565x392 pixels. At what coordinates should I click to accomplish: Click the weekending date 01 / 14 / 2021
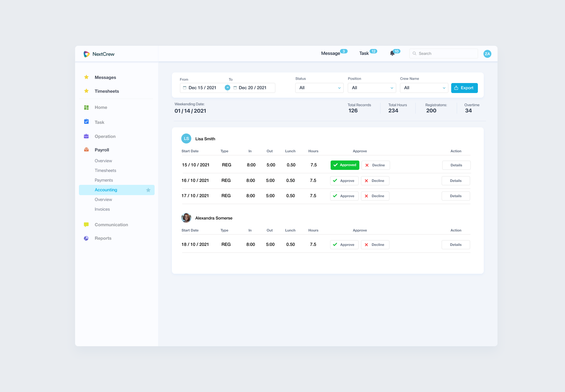[190, 111]
